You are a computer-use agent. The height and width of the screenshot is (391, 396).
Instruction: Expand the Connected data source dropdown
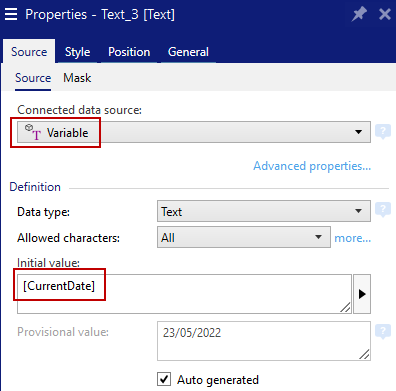(x=194, y=132)
